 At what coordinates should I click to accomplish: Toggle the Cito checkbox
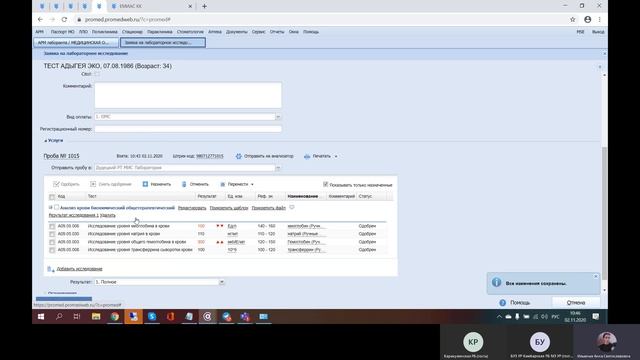(97, 74)
